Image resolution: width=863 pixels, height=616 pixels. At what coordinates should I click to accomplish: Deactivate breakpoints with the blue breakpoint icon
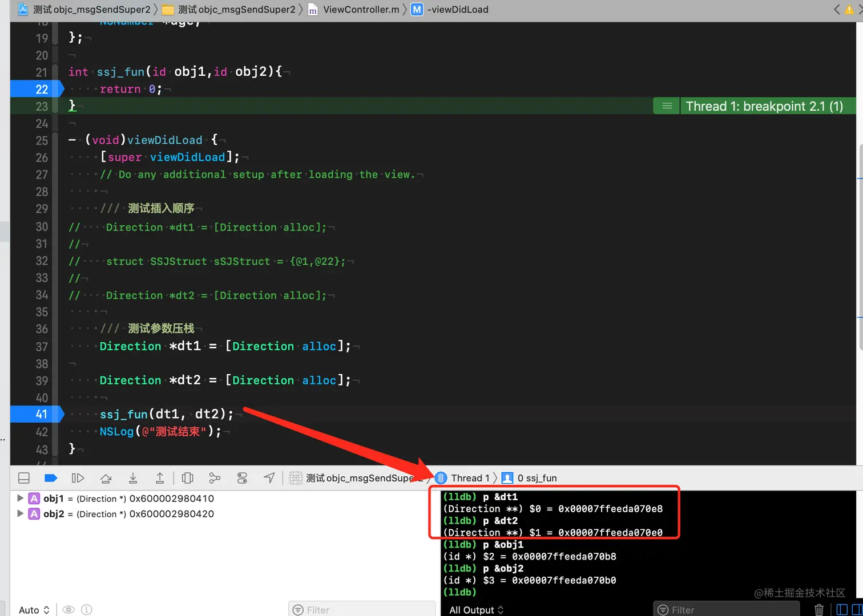pos(51,478)
